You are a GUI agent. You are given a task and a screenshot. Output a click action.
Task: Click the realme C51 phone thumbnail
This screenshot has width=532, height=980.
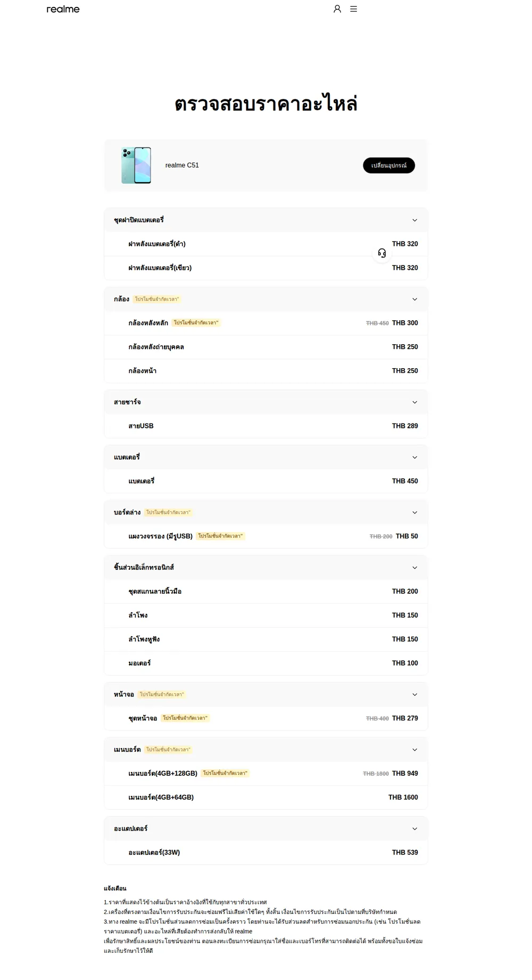[x=136, y=165]
